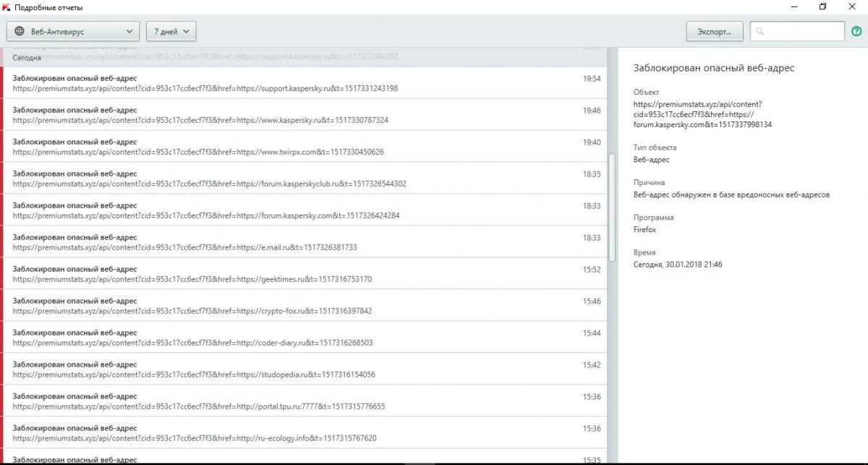Open help via the green question icon
Viewport: 868px width, 465px height.
pos(856,32)
